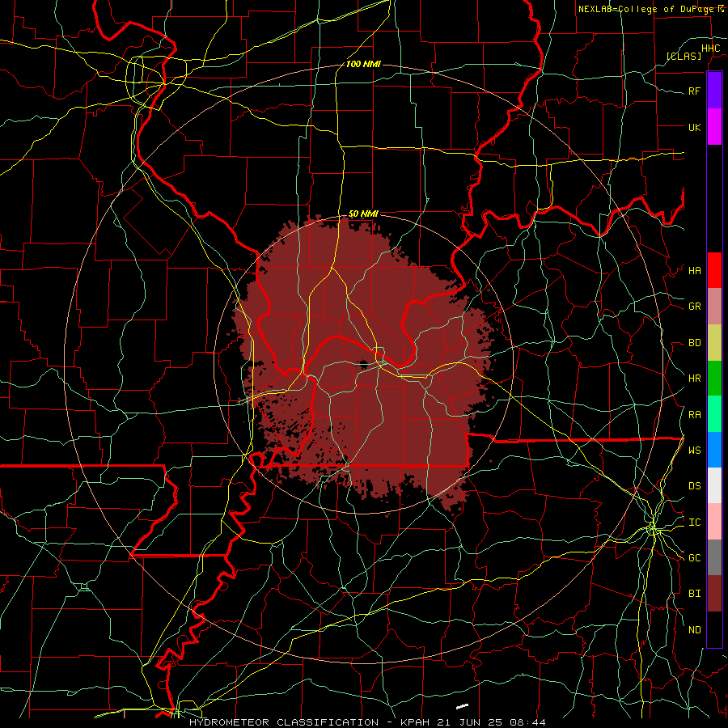Click the UK legend label

694,127
